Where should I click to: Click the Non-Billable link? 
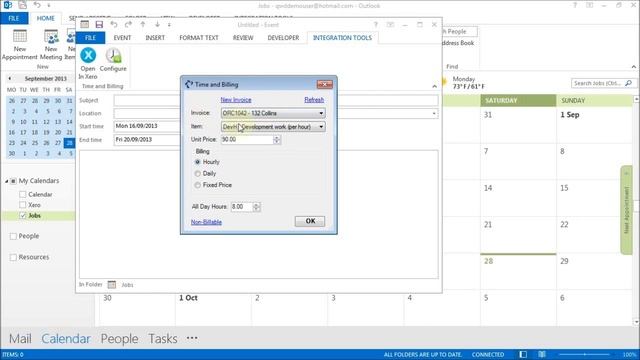point(206,222)
